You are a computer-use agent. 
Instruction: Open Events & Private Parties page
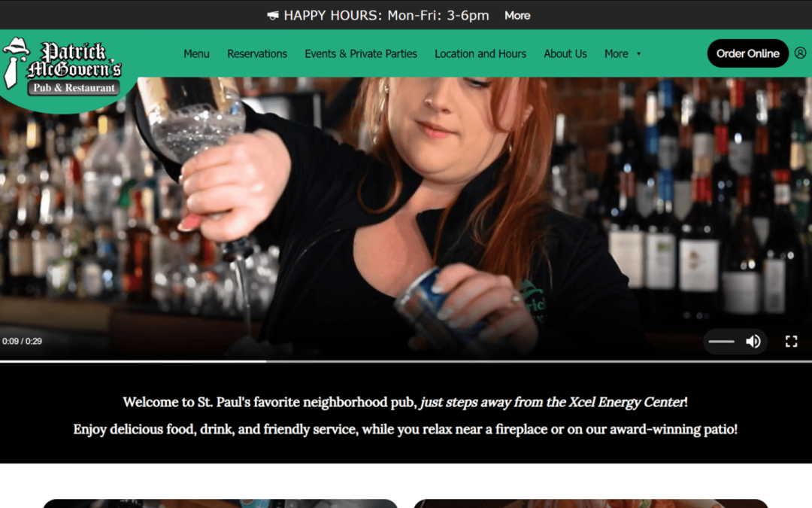point(360,54)
